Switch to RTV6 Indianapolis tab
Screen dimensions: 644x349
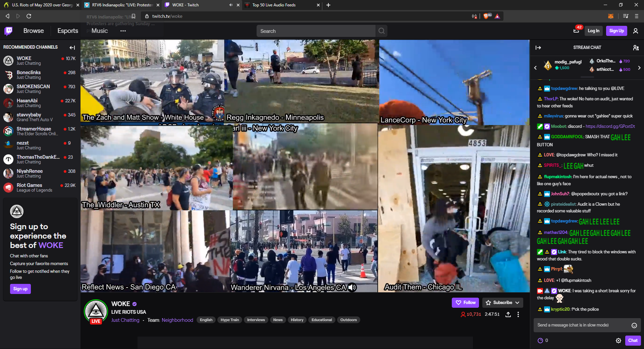pyautogui.click(x=121, y=5)
